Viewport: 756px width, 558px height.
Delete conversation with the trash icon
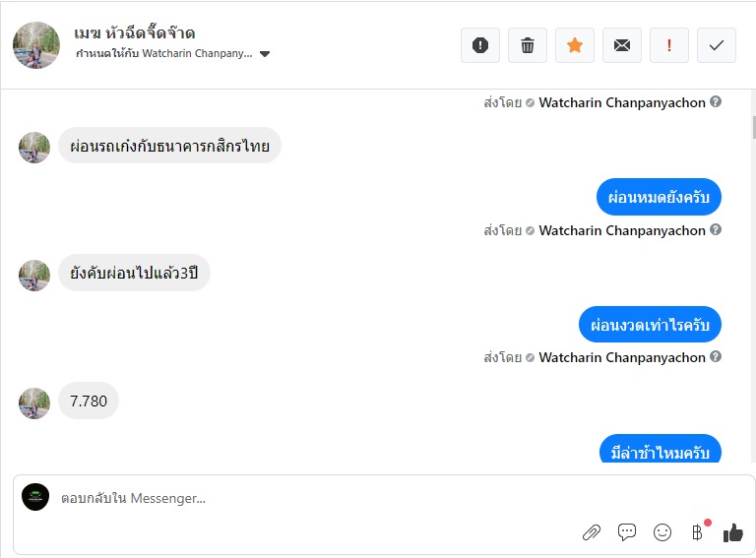coord(528,45)
